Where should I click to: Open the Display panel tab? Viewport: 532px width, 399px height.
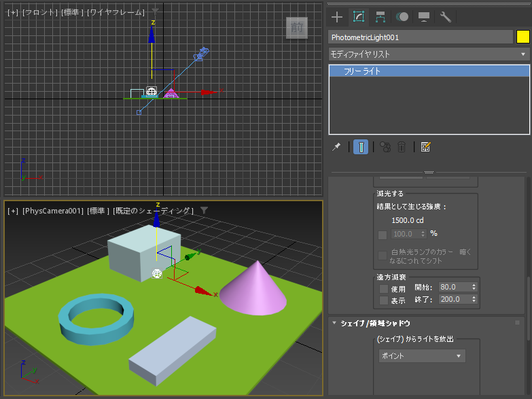click(424, 17)
